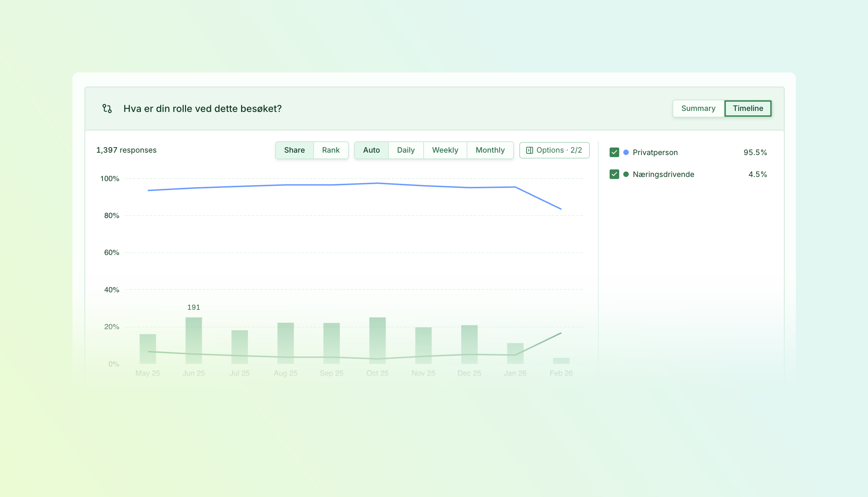Click the Feb 26 response bar
The width and height of the screenshot is (868, 497).
(x=561, y=361)
